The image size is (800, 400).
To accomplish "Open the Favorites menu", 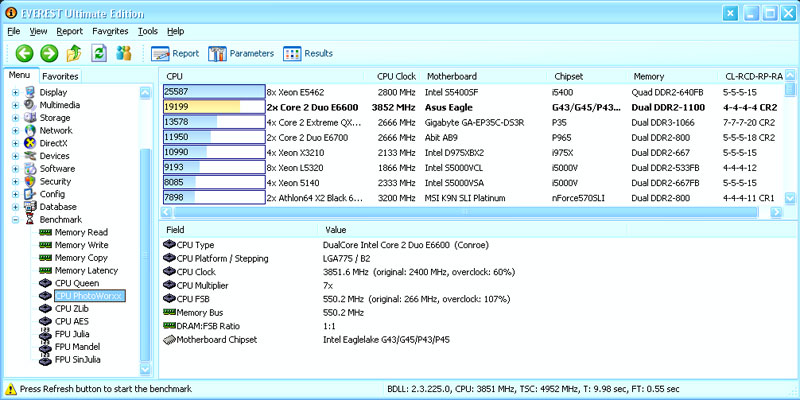I will coord(110,31).
